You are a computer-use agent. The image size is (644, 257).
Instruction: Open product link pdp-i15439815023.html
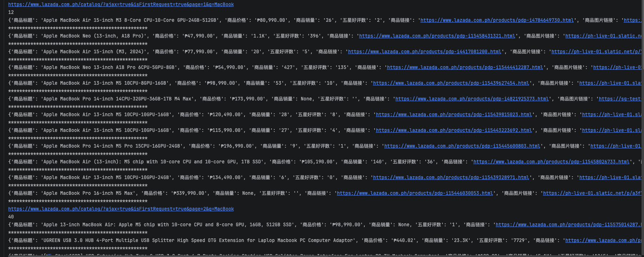(x=454, y=115)
